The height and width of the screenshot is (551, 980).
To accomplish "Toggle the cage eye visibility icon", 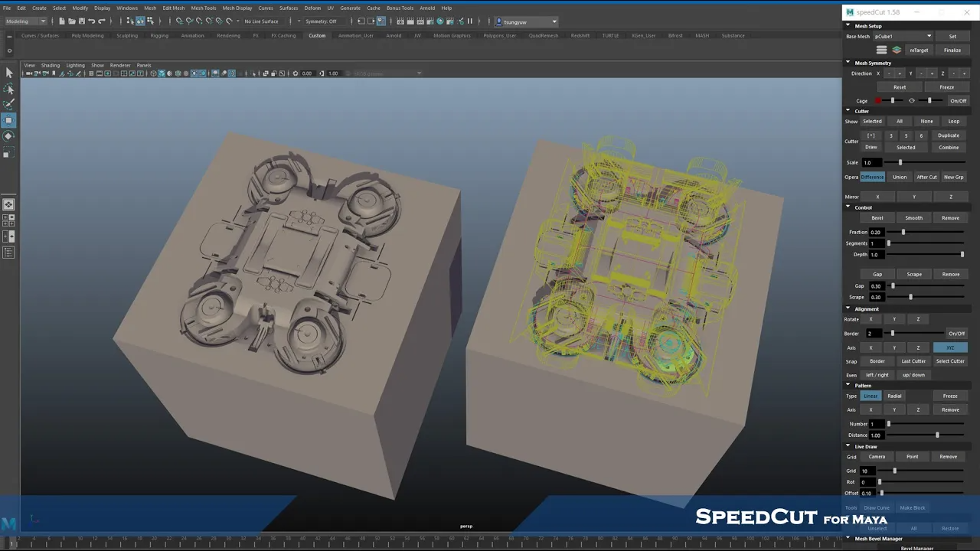I will 911,101.
